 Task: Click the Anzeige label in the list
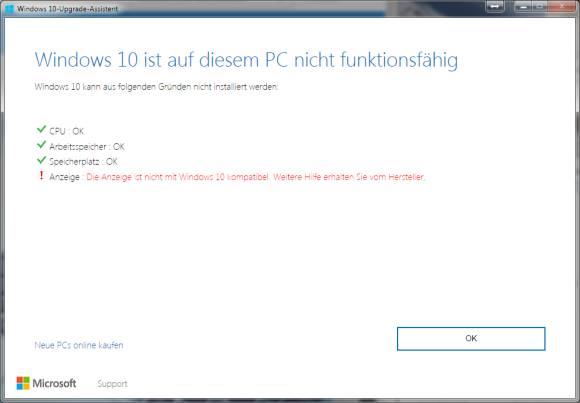64,177
